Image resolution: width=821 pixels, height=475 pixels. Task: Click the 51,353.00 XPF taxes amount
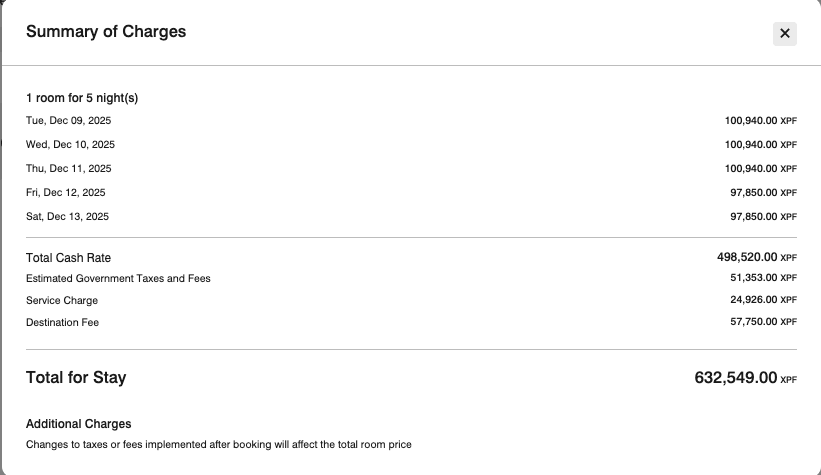tap(763, 278)
